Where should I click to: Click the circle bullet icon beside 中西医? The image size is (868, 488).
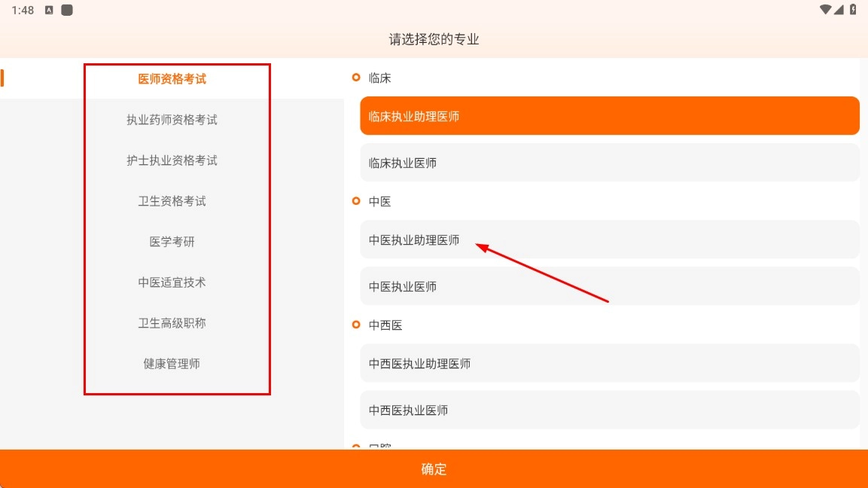[356, 325]
